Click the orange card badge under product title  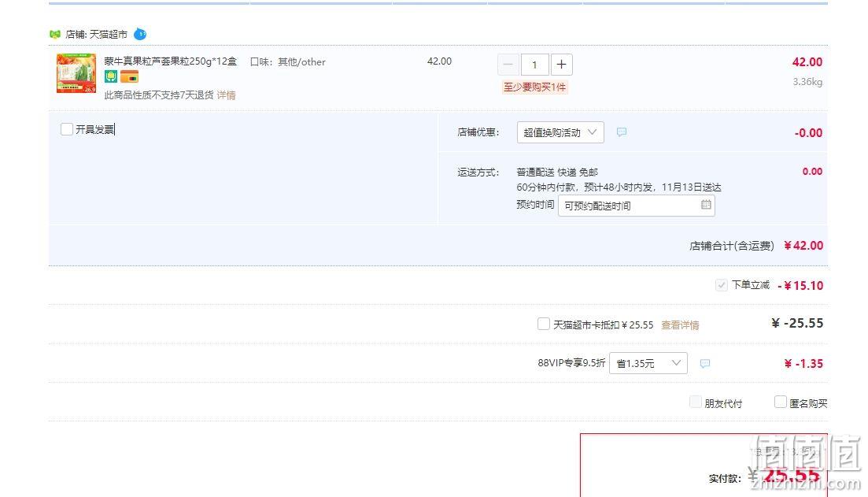pyautogui.click(x=129, y=76)
